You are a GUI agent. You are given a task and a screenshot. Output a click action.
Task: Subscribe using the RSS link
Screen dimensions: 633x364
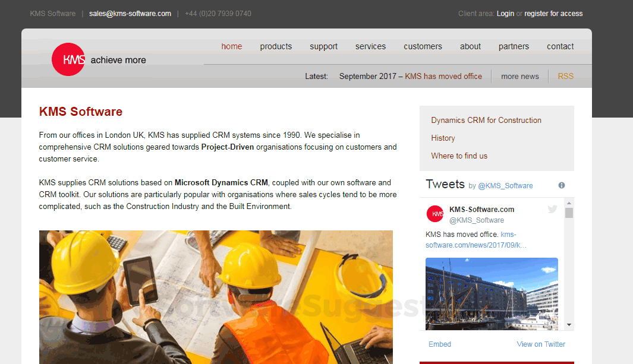(565, 76)
